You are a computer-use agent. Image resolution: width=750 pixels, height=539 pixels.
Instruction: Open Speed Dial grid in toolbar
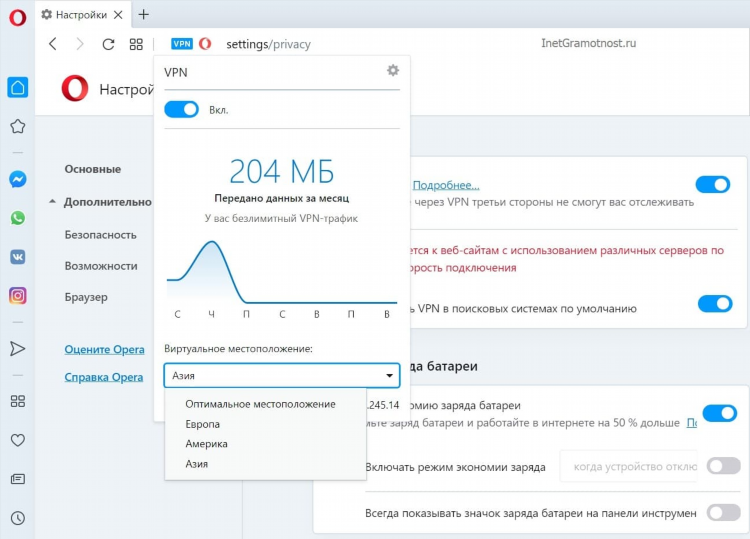[x=136, y=44]
